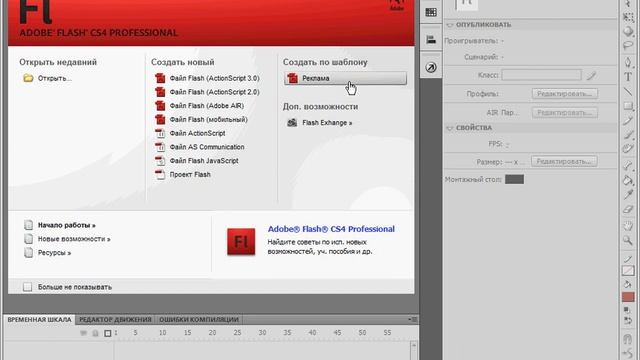Open the stroke color swatch in the toolbar
Screen dimensions: 640x360
point(628,271)
